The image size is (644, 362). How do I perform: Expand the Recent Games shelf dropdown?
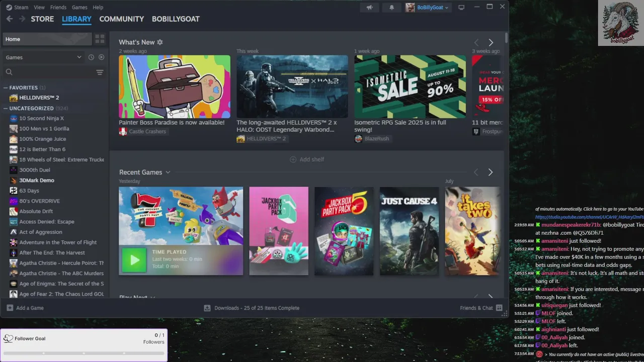168,172
